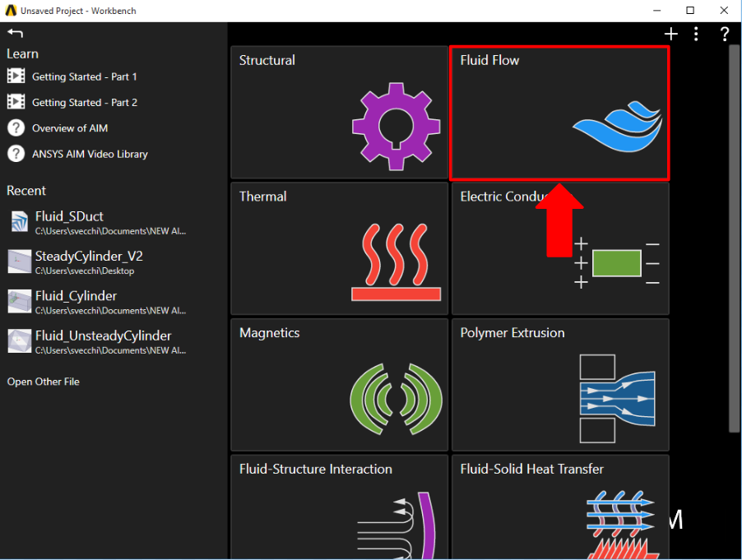
Task: Click help icon beside Overview of AIM
Action: tap(16, 127)
